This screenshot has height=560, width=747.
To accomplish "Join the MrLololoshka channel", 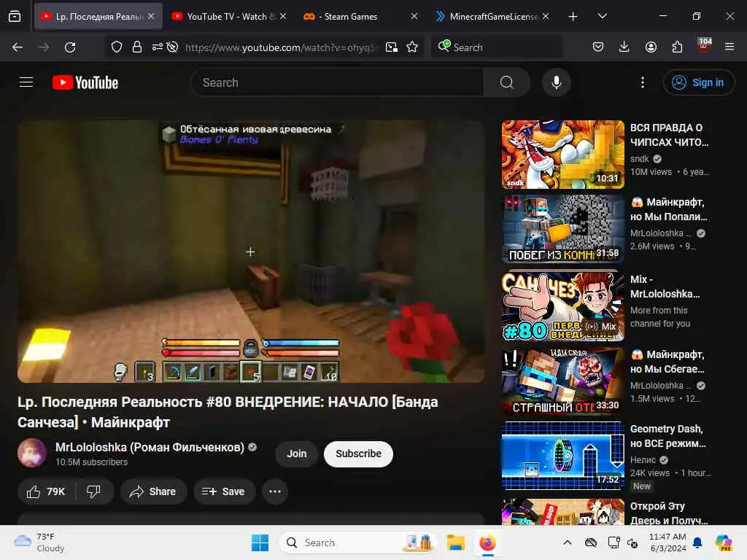I will 296,454.
